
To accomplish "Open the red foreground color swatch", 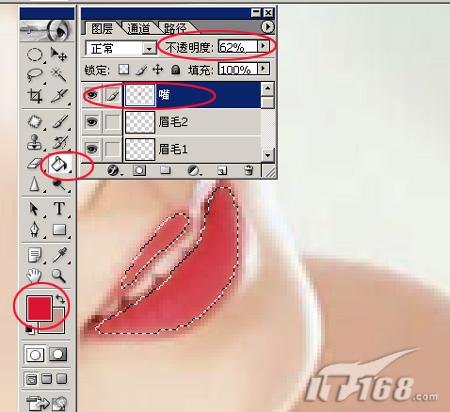I will (39, 308).
